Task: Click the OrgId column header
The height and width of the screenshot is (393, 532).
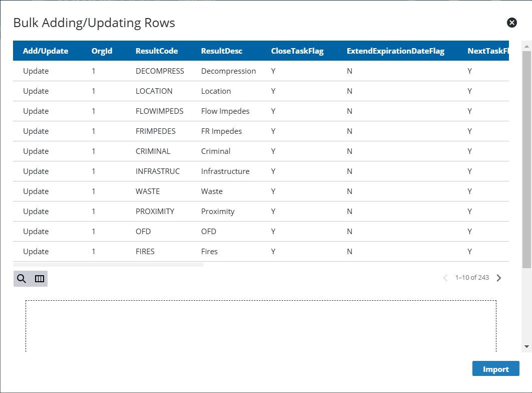Action: 102,51
